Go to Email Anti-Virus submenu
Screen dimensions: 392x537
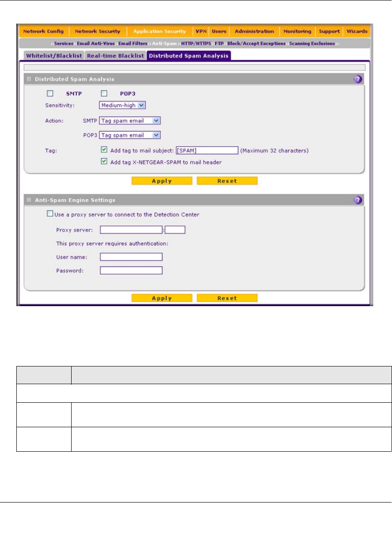[96, 44]
